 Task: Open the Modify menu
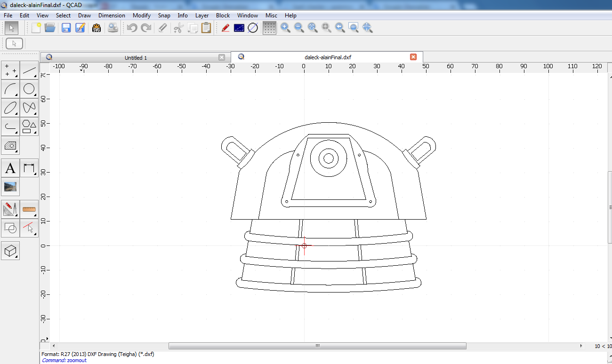pos(142,15)
